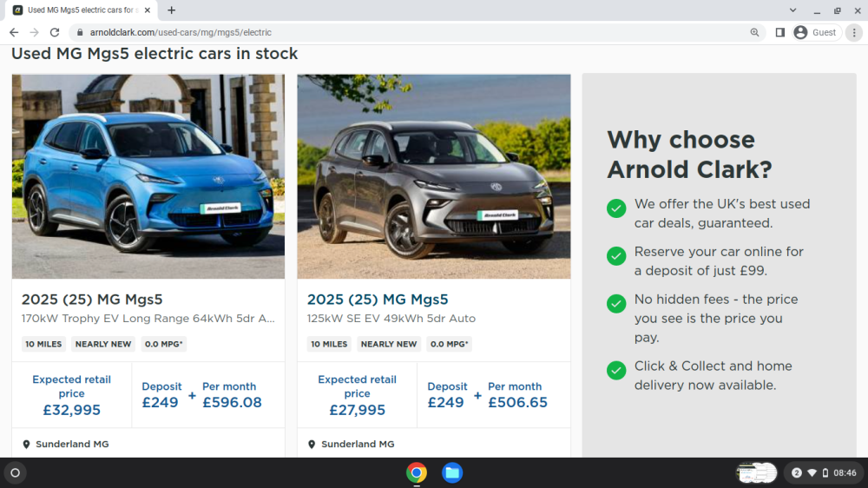Open the recent screenshot preview in shelf
868x488 pixels.
(x=757, y=473)
